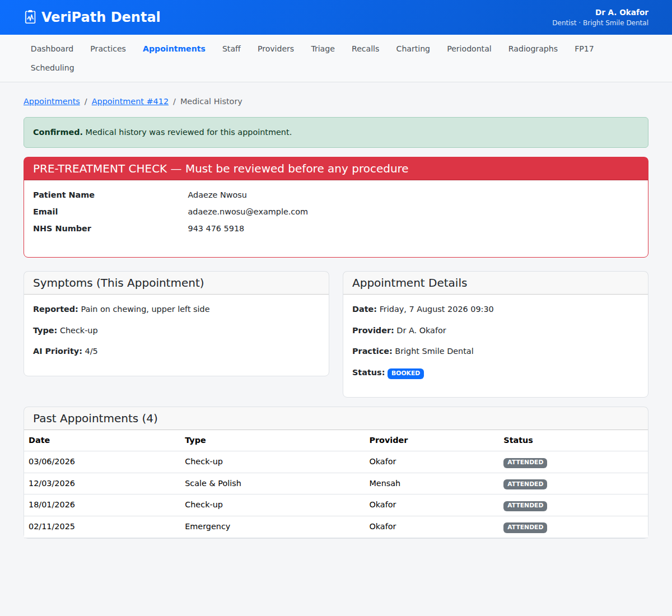The height and width of the screenshot is (616, 672).
Task: Click the VeriPath Dental clipboard logo icon
Action: click(x=30, y=17)
